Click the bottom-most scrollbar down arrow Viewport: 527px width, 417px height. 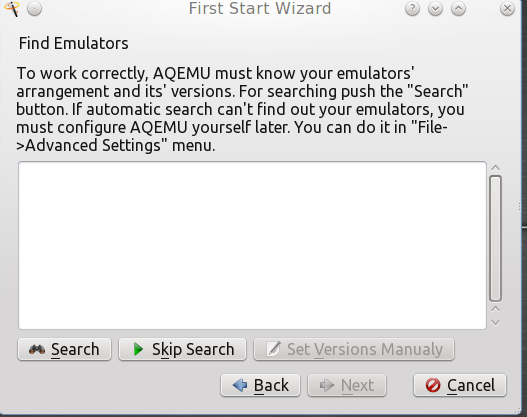495,323
